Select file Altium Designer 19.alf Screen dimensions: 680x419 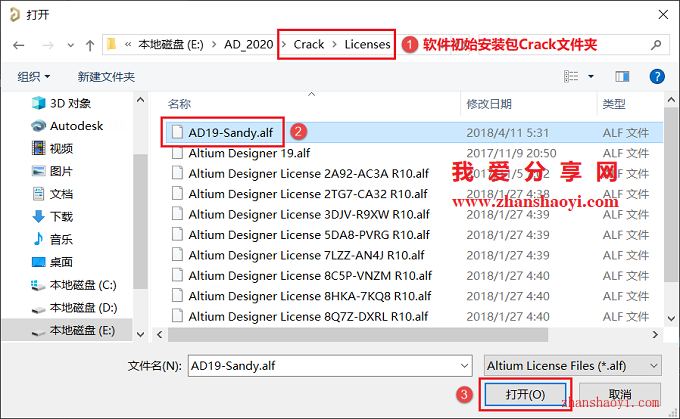(x=249, y=153)
